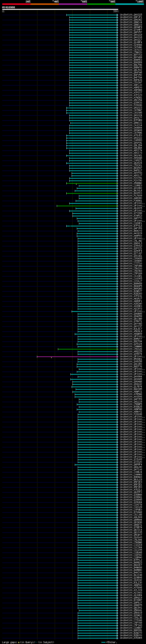Select the UniRef100_P17609 label
146x644 pixels.
pyautogui.click(x=131, y=196)
